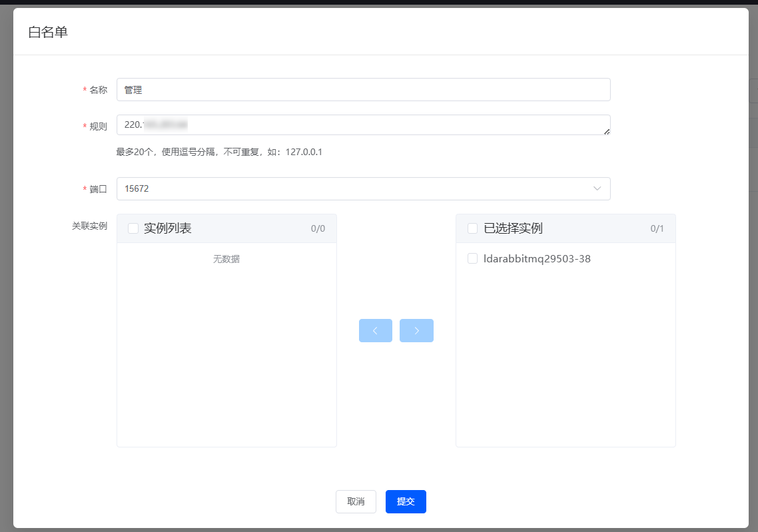This screenshot has width=758, height=532.
Task: Click the 无数据 empty list placeholder
Action: coord(226,259)
